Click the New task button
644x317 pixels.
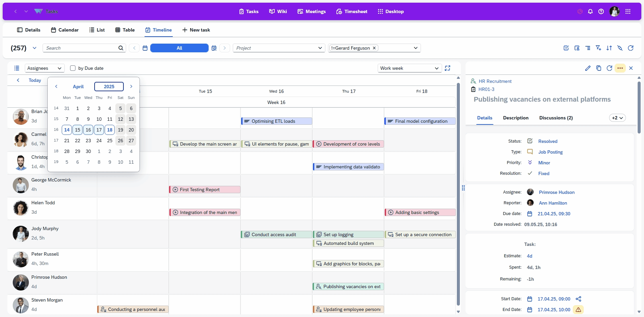[196, 30]
